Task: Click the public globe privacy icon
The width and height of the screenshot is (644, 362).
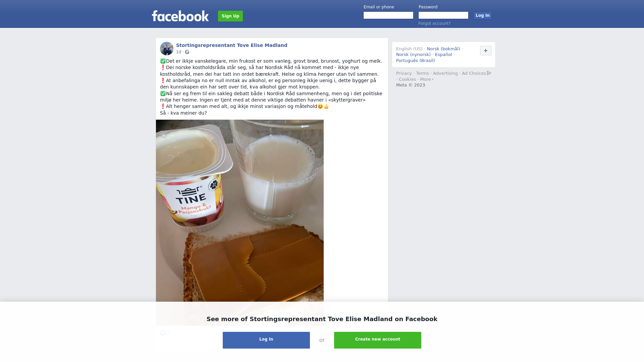Action: click(187, 52)
